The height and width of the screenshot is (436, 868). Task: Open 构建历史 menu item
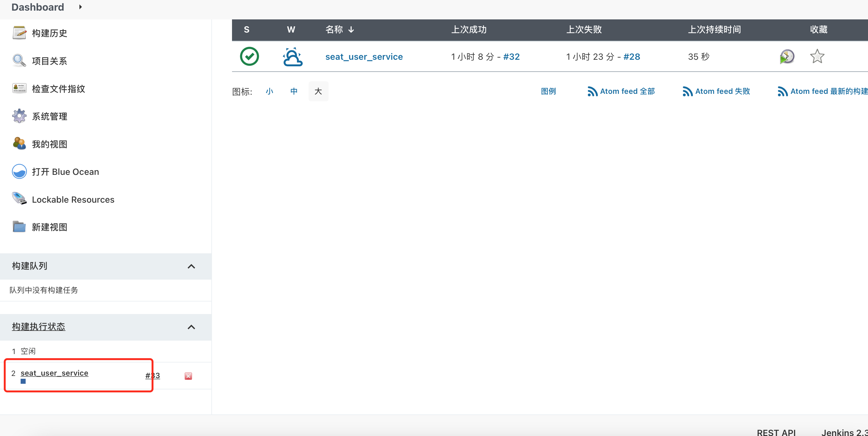tap(49, 33)
